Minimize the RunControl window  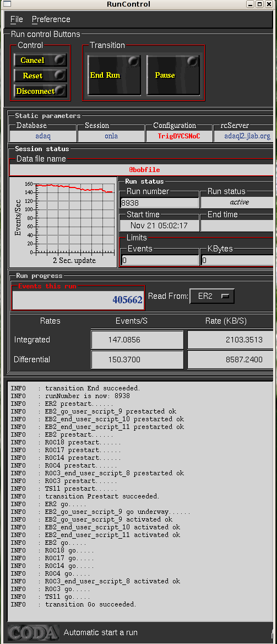tap(251, 4)
